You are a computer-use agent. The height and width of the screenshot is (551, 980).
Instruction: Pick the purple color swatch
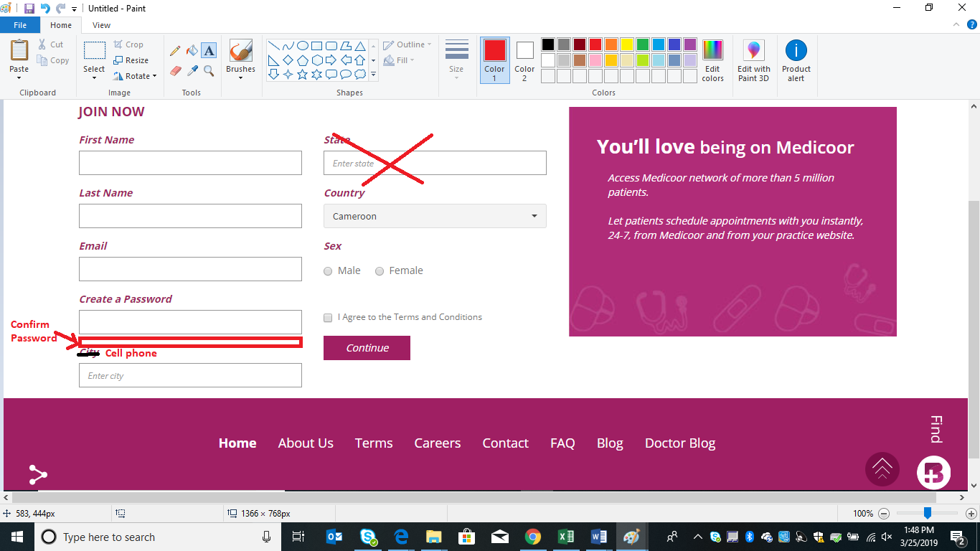click(690, 44)
